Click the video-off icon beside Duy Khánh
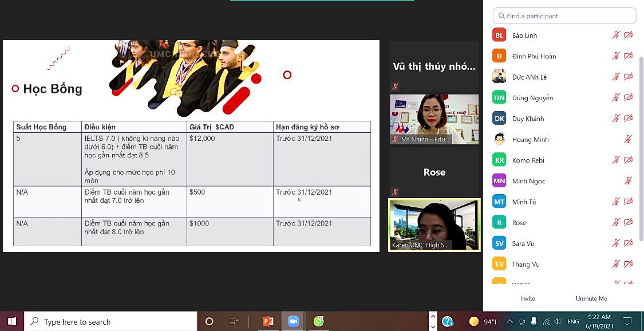The height and width of the screenshot is (331, 644). pos(628,119)
